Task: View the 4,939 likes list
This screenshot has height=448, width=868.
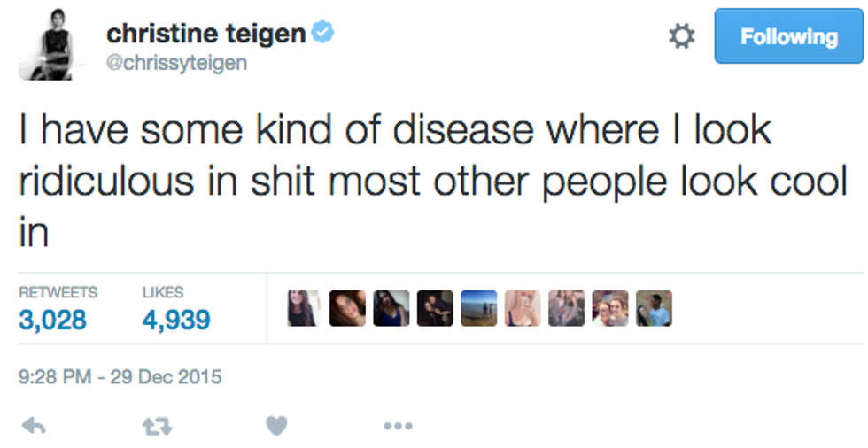Action: point(176,320)
